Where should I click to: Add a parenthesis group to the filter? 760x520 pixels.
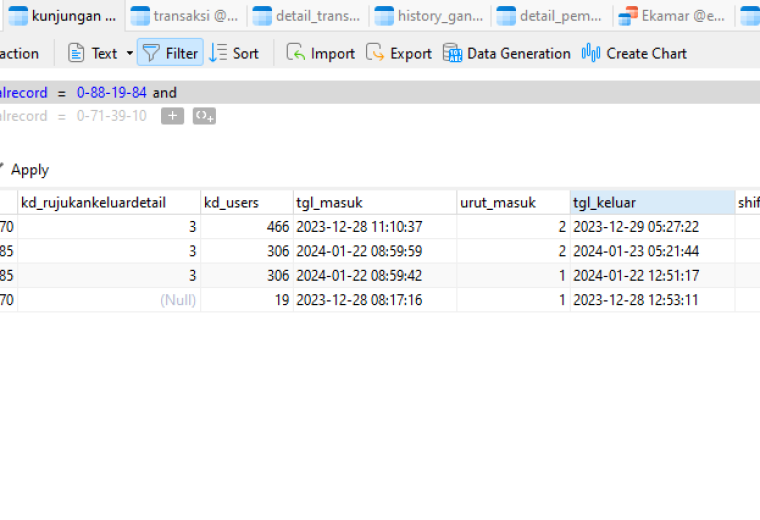[x=204, y=116]
